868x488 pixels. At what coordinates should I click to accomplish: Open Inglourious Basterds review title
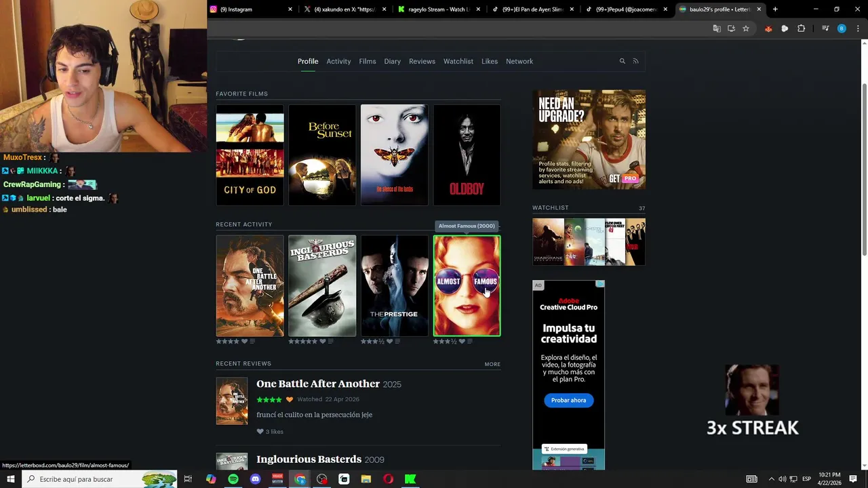coord(309,460)
